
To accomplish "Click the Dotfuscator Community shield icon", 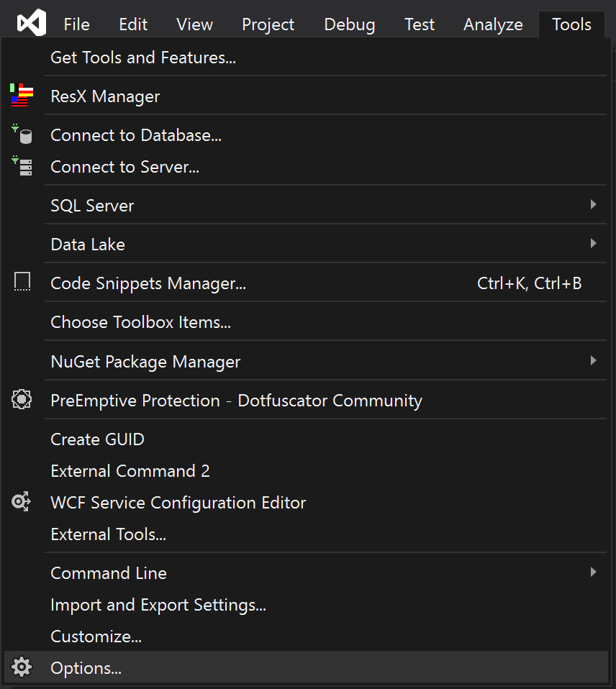I will click(x=22, y=399).
